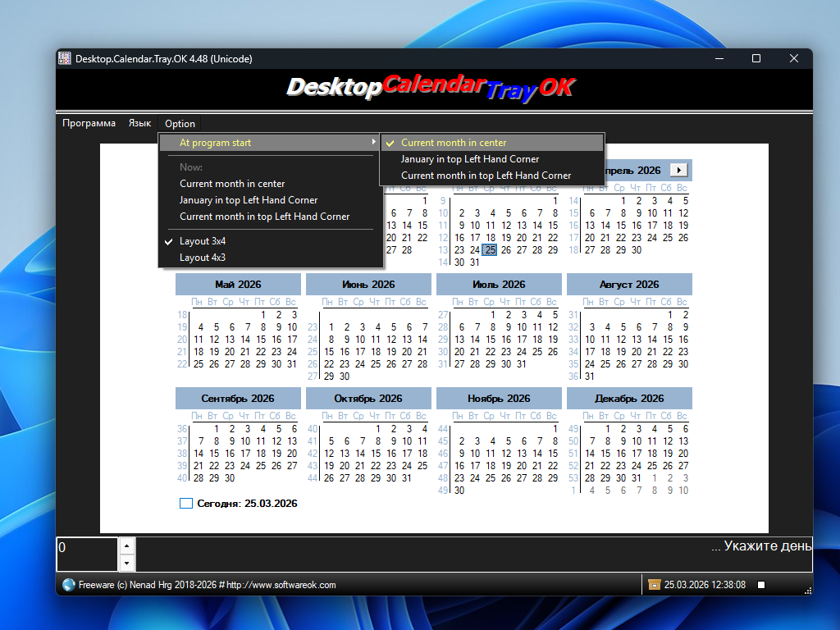
Task: Click the Сентябрь 2026 month header
Action: 238,399
